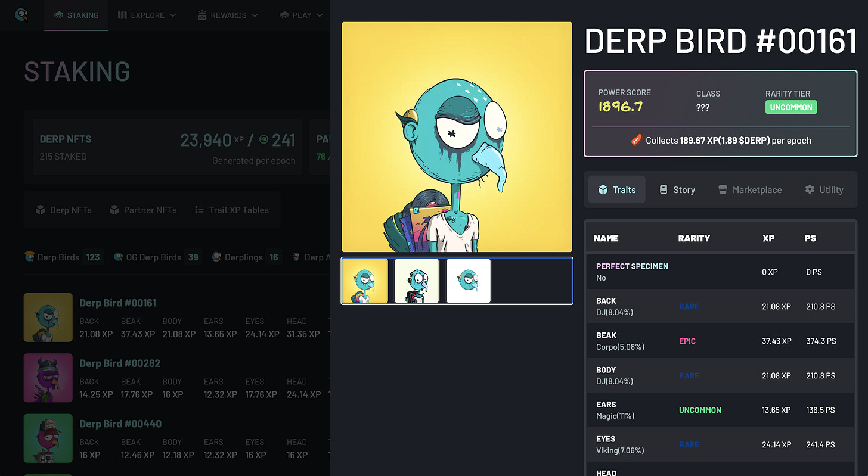Switch to the Utility tab
The image size is (868, 476).
(x=824, y=190)
